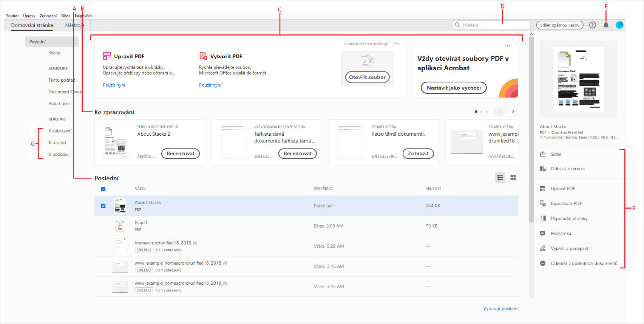Open the Zobrazení menu
644x324 pixels.
tap(48, 16)
